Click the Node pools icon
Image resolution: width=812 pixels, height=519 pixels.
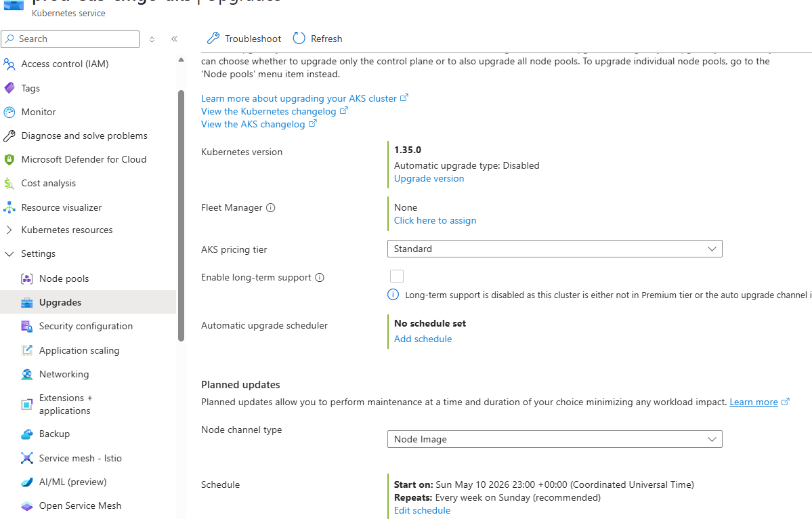pos(27,278)
